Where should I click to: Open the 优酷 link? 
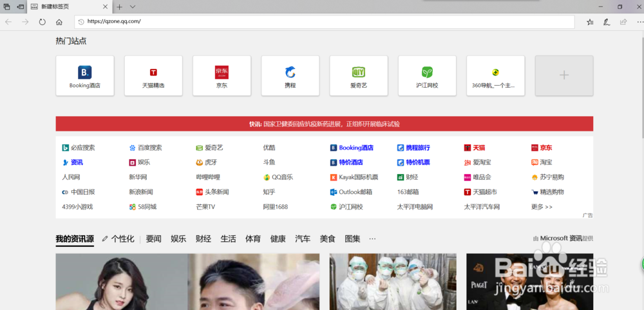point(269,148)
